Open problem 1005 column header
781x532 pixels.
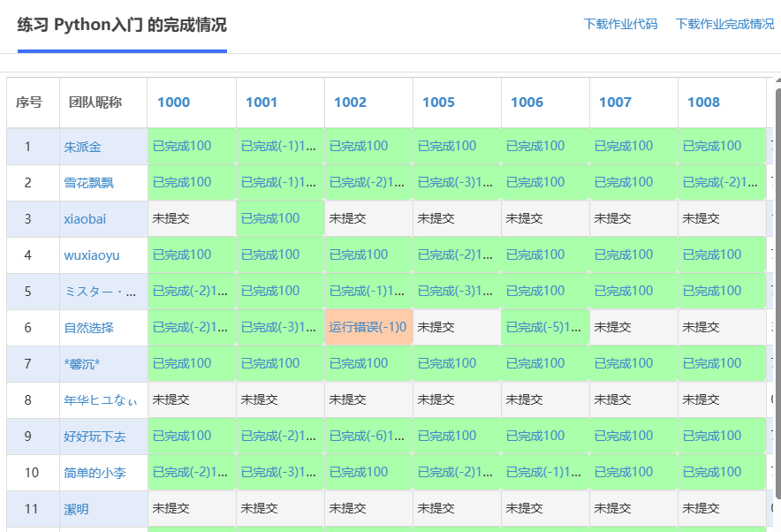438,103
